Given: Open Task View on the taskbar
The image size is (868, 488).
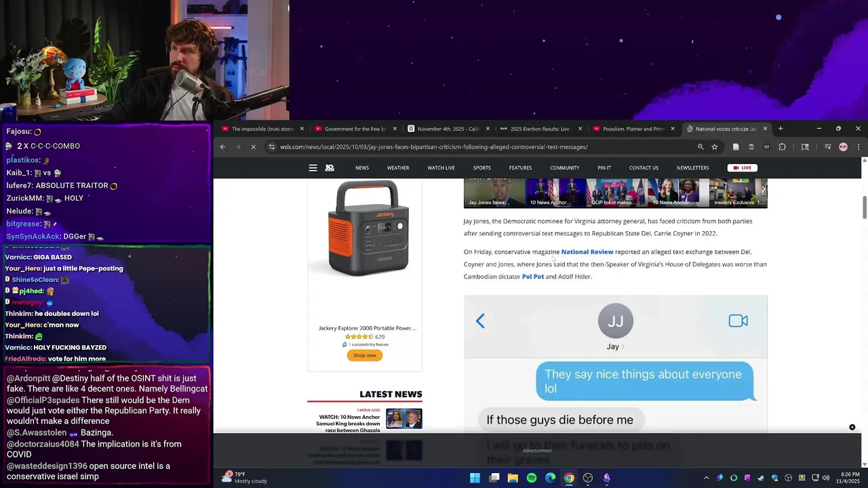Looking at the screenshot, I should click(494, 478).
